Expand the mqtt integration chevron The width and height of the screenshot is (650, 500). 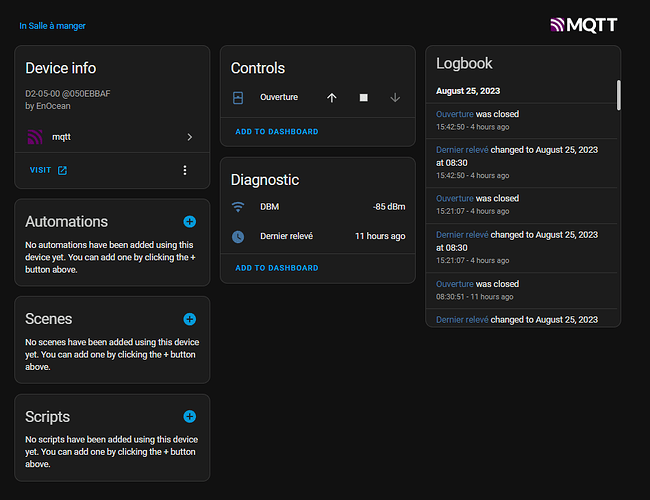(190, 137)
